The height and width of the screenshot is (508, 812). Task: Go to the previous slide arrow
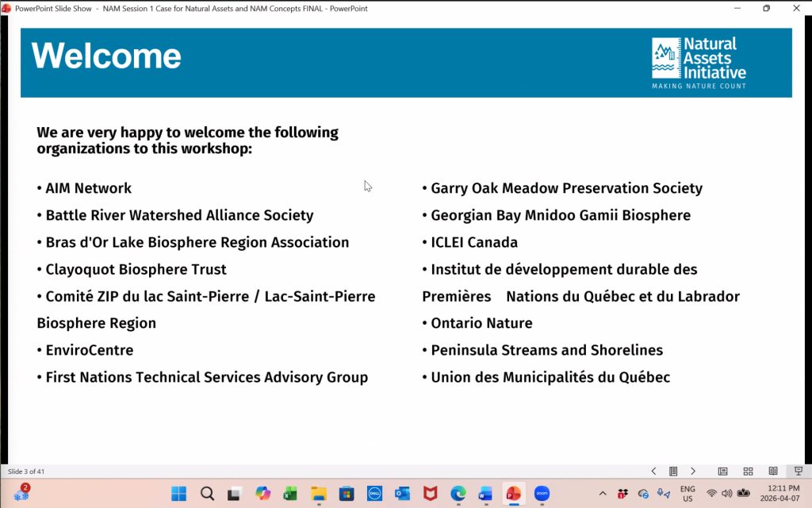(x=653, y=471)
